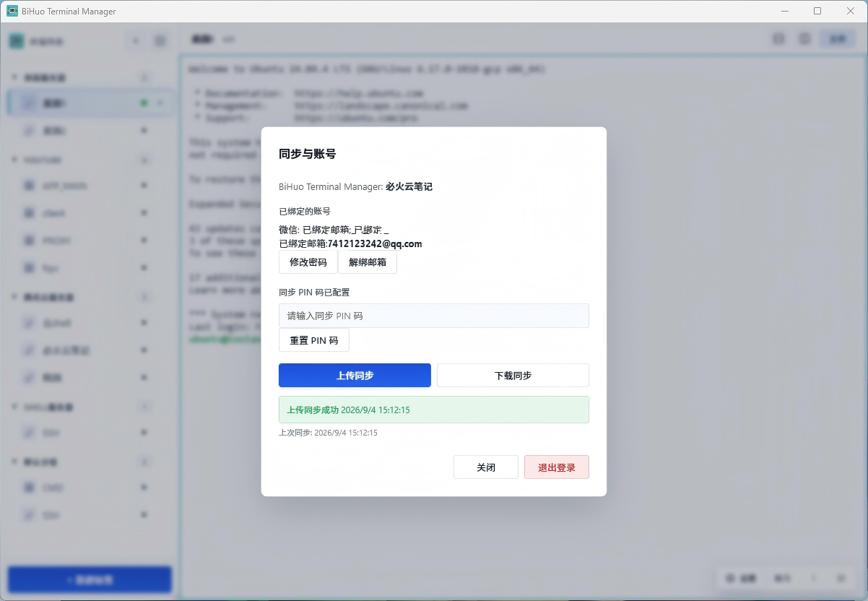
Task: Start upload sync with 上传同步
Action: click(355, 376)
